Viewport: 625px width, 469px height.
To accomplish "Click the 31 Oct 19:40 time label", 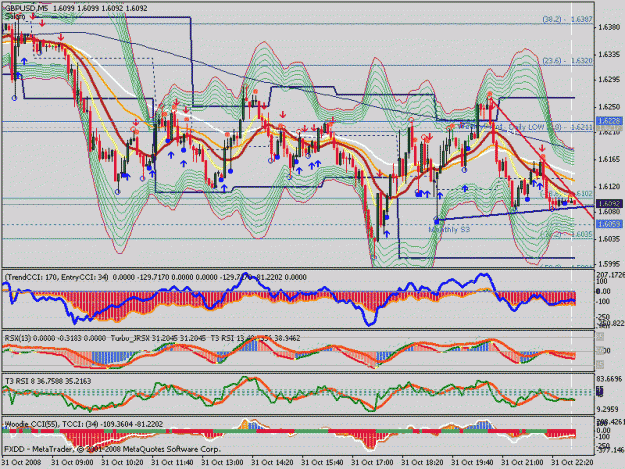I will 472,463.
